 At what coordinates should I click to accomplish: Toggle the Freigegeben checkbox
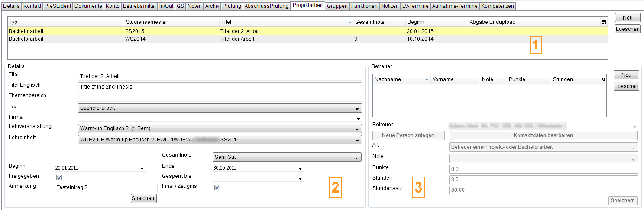pos(59,177)
